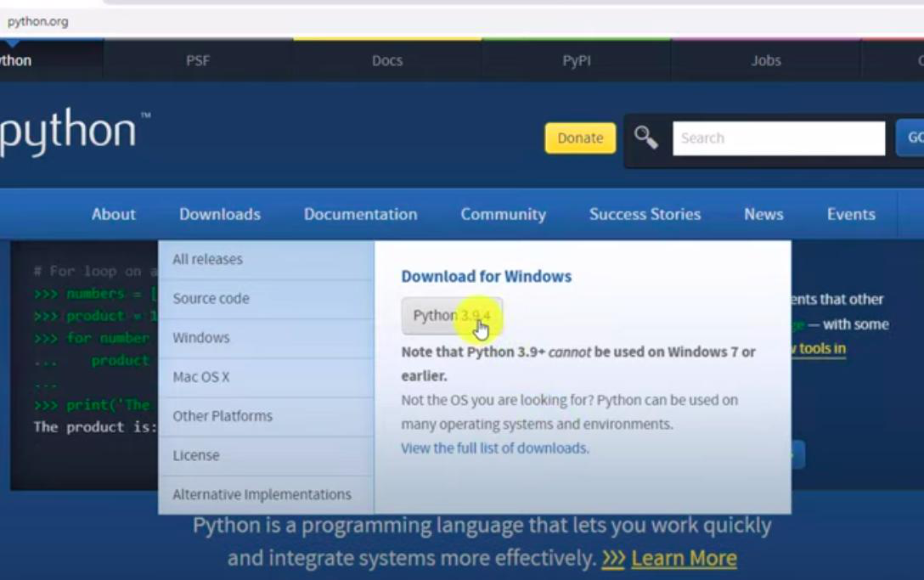Click the search magnifier icon
924x580 pixels.
pyautogui.click(x=647, y=137)
